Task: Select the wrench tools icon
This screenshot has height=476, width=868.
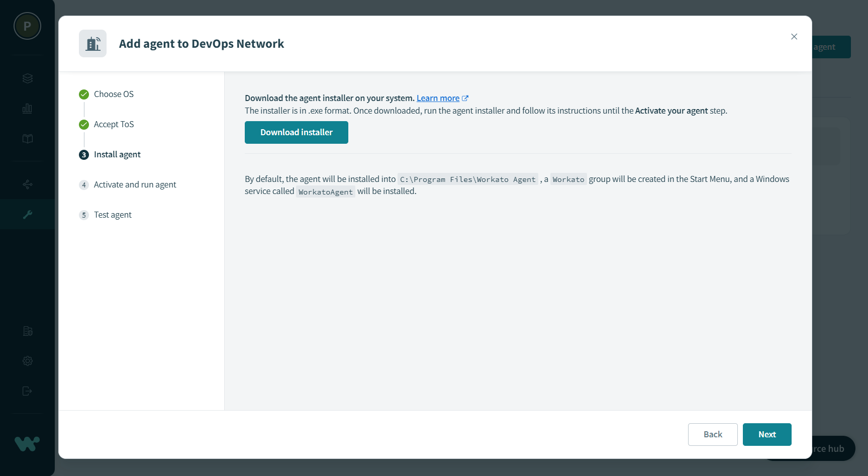Action: [x=28, y=215]
